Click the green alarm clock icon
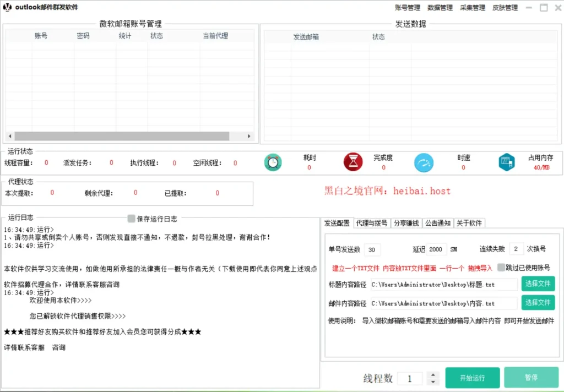Screen dimensions: 564x392 coord(273,162)
